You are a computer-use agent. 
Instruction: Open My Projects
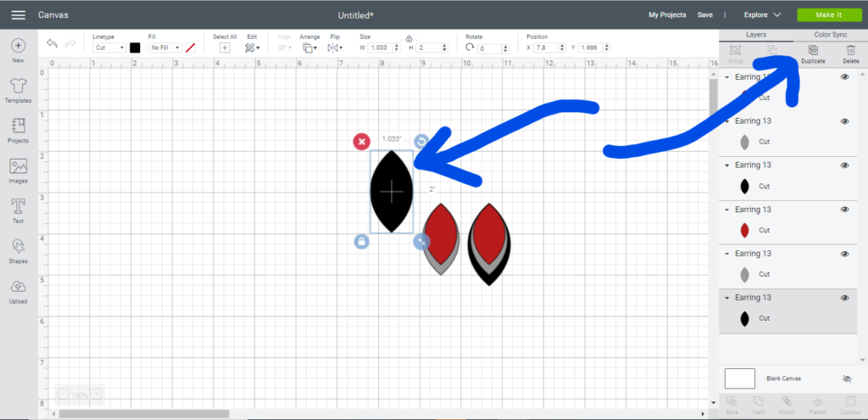[x=667, y=15]
